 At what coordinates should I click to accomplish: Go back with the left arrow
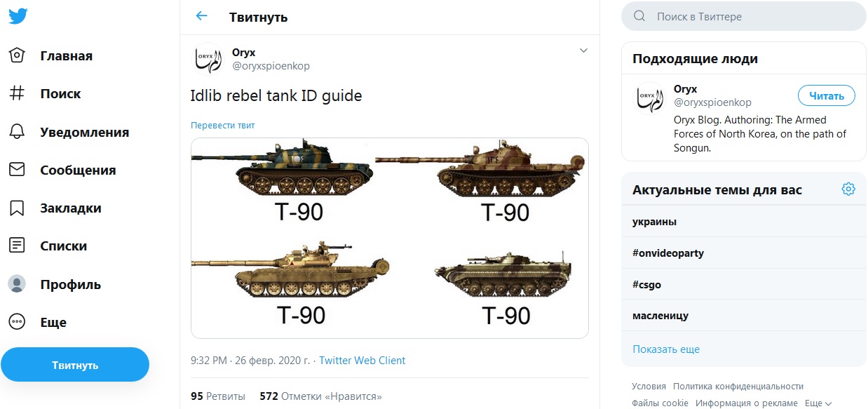click(202, 16)
